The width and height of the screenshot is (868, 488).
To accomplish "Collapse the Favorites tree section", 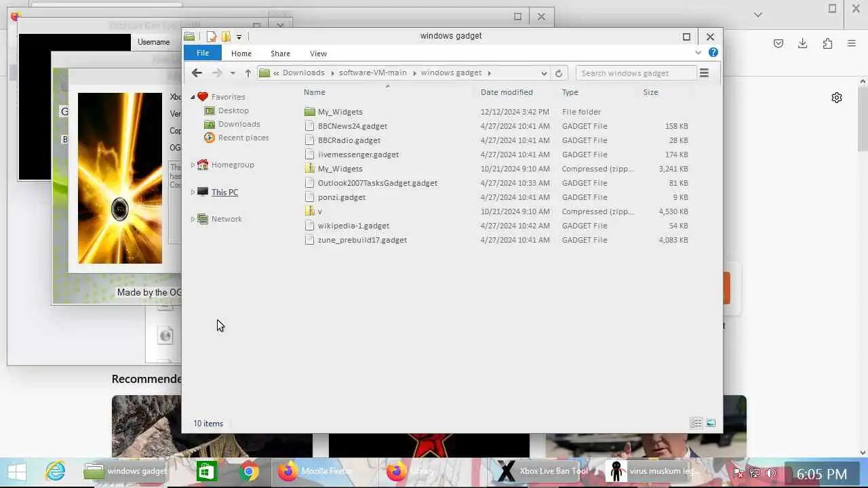I will [x=193, y=97].
